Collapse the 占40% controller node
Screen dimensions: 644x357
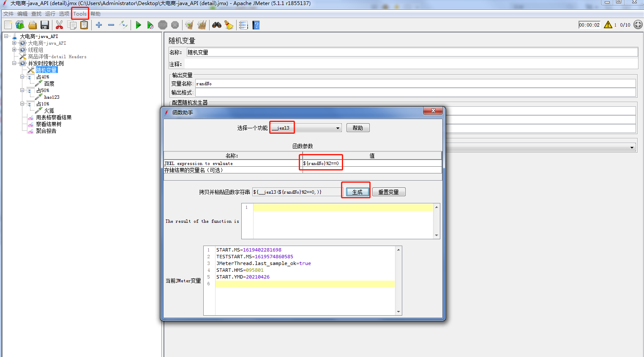point(22,77)
